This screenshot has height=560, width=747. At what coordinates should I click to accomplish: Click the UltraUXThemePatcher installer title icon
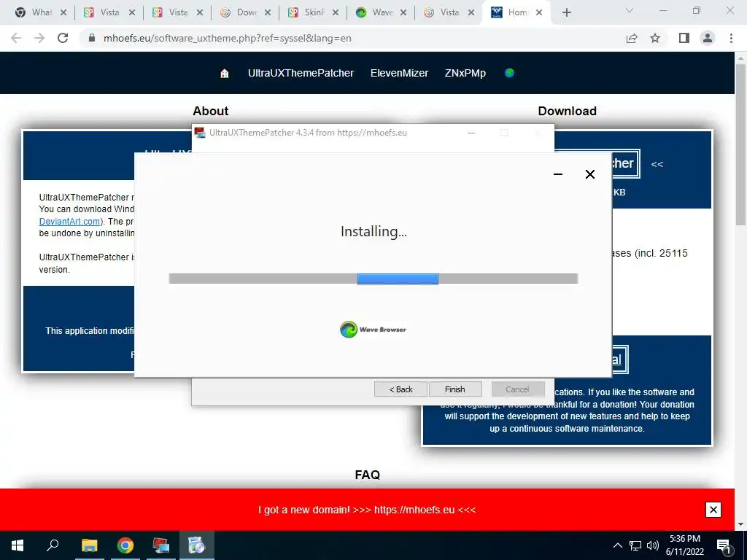[x=200, y=133]
